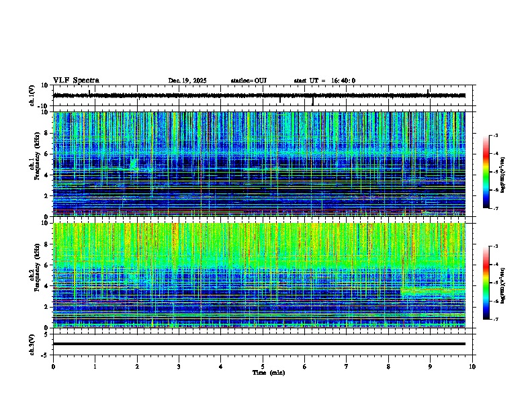Click the thick ch.3 voltage trace line

click(x=259, y=344)
